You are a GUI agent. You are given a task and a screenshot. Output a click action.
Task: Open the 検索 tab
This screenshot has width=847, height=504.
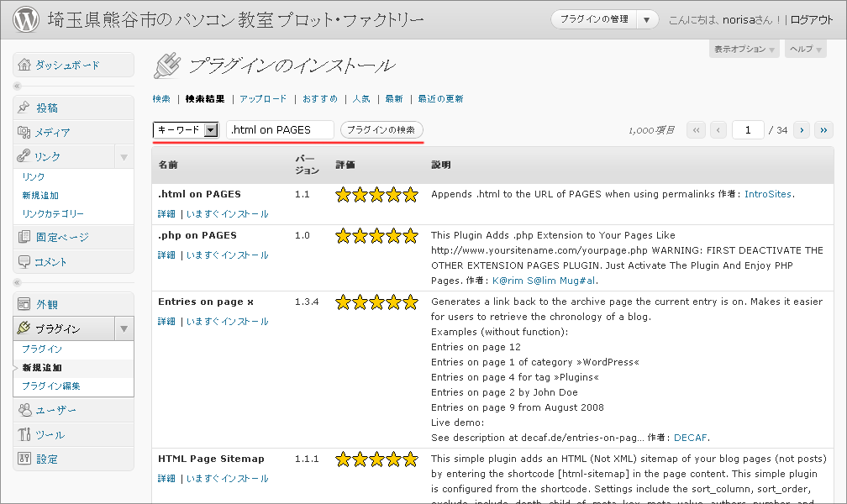[161, 99]
